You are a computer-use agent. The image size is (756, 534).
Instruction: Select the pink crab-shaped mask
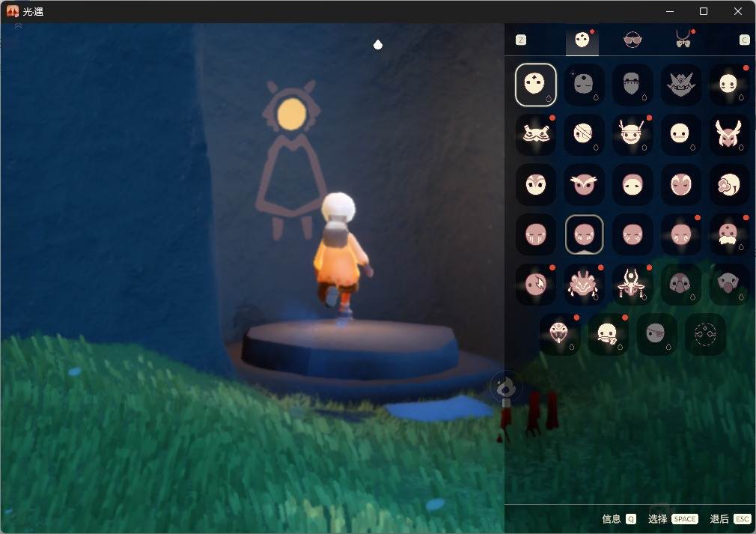[x=584, y=284]
